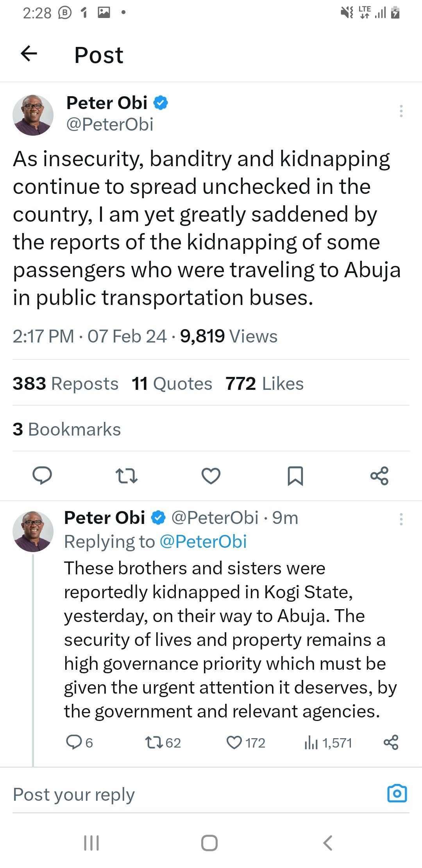View analytics showing 1,571 views

click(311, 742)
